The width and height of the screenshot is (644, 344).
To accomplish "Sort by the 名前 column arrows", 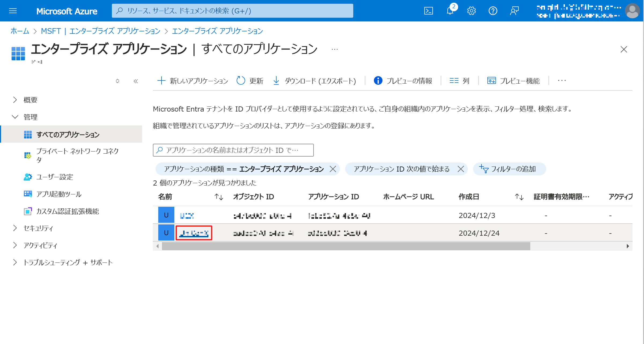I will pos(219,197).
